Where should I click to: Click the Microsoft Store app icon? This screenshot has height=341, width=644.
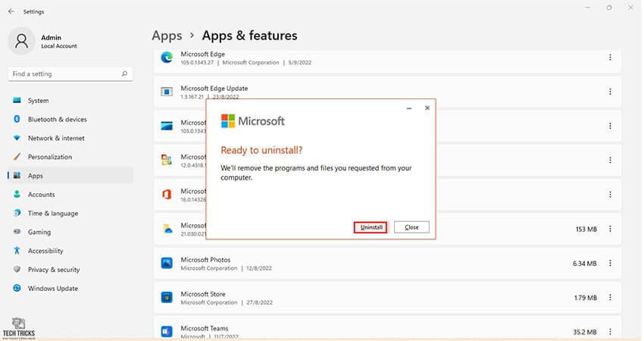tap(167, 298)
